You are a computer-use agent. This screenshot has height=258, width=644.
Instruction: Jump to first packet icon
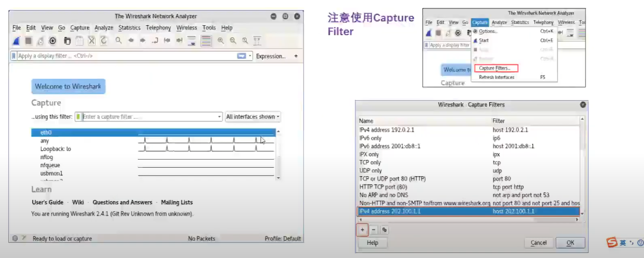coord(167,41)
